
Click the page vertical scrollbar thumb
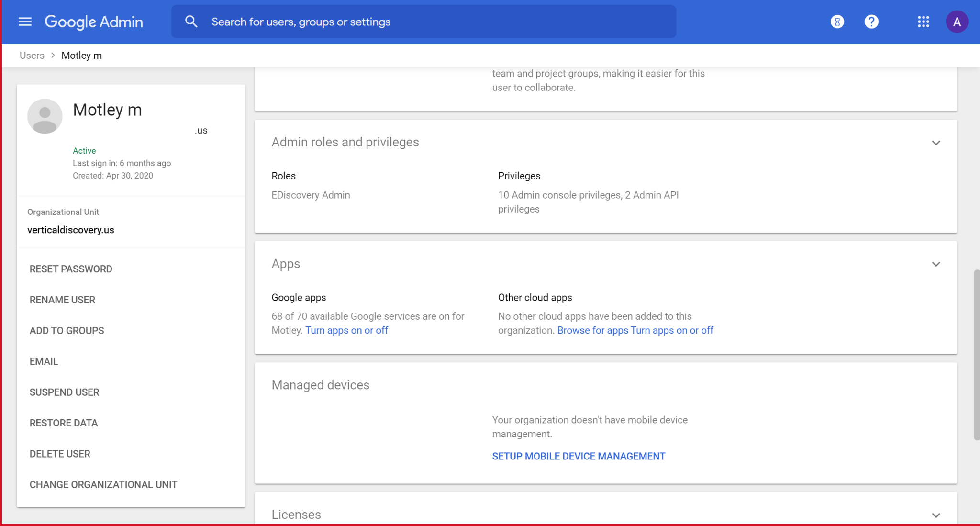click(x=976, y=355)
